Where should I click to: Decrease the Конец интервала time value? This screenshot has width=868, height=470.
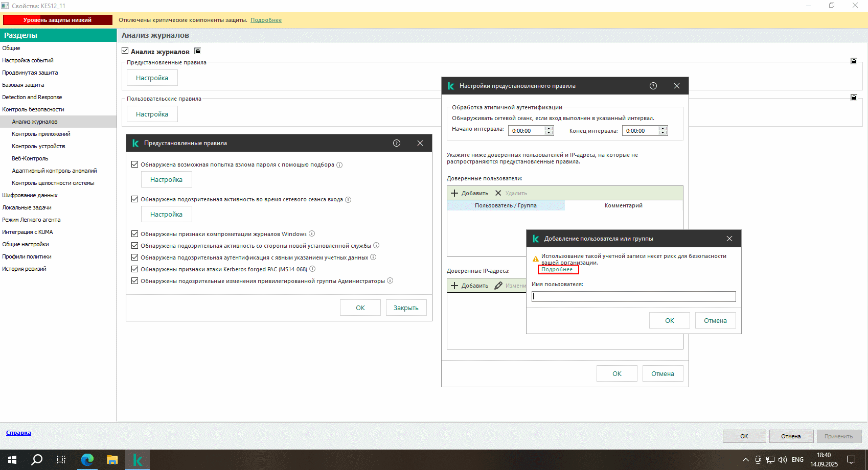coord(663,133)
